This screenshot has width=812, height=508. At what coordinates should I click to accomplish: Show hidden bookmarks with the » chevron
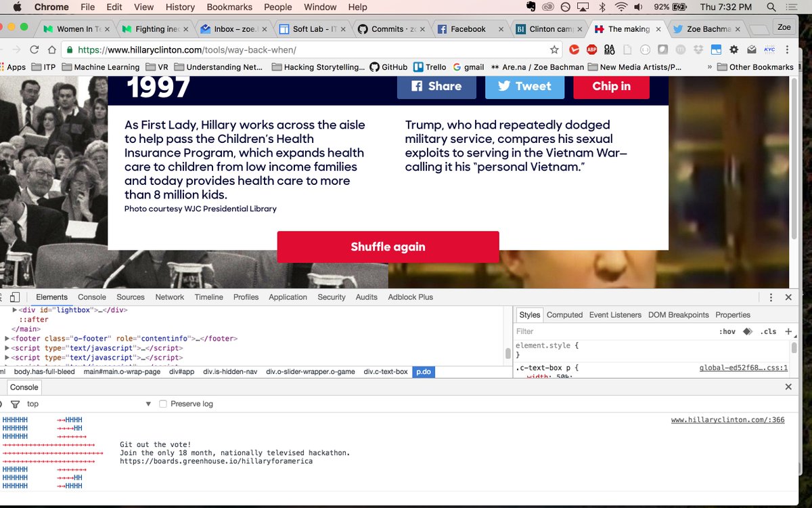[x=709, y=67]
